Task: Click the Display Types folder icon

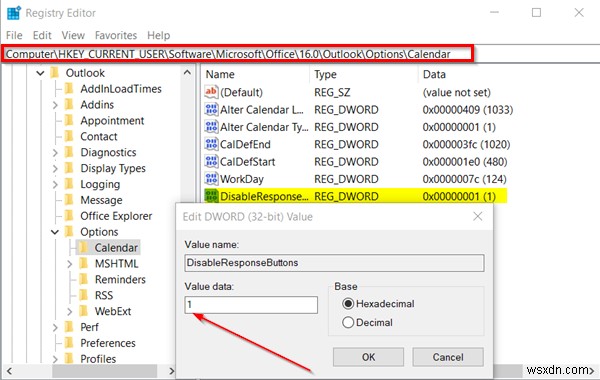Action: [x=69, y=168]
